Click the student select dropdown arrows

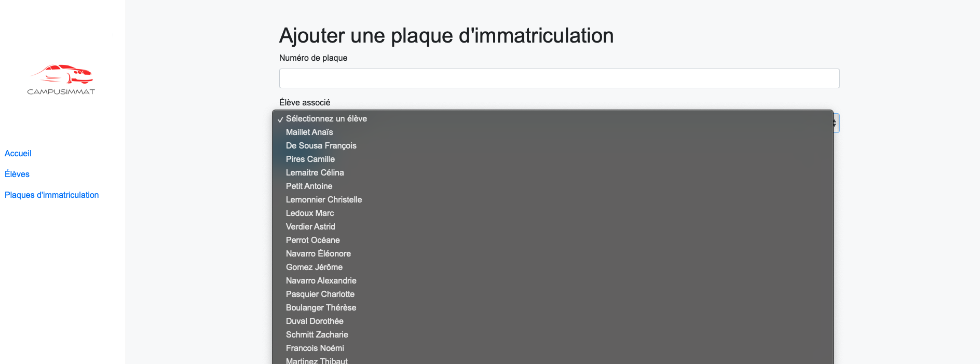(x=835, y=123)
